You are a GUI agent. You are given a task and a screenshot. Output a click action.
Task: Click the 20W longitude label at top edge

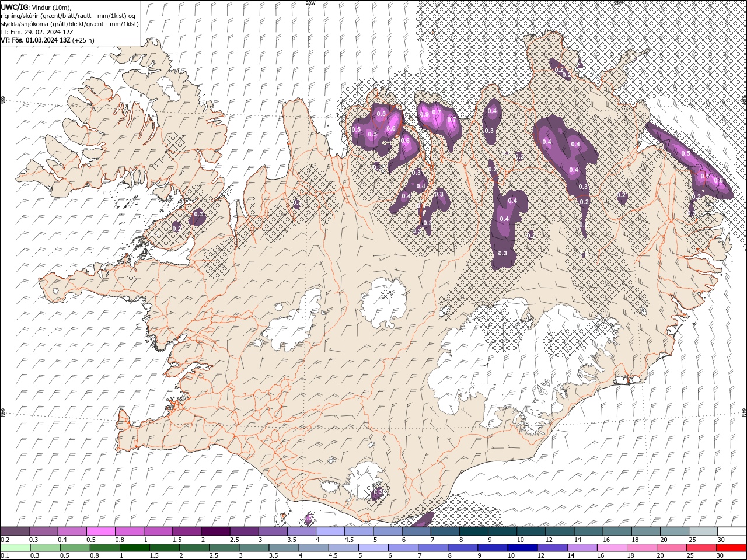pyautogui.click(x=310, y=3)
